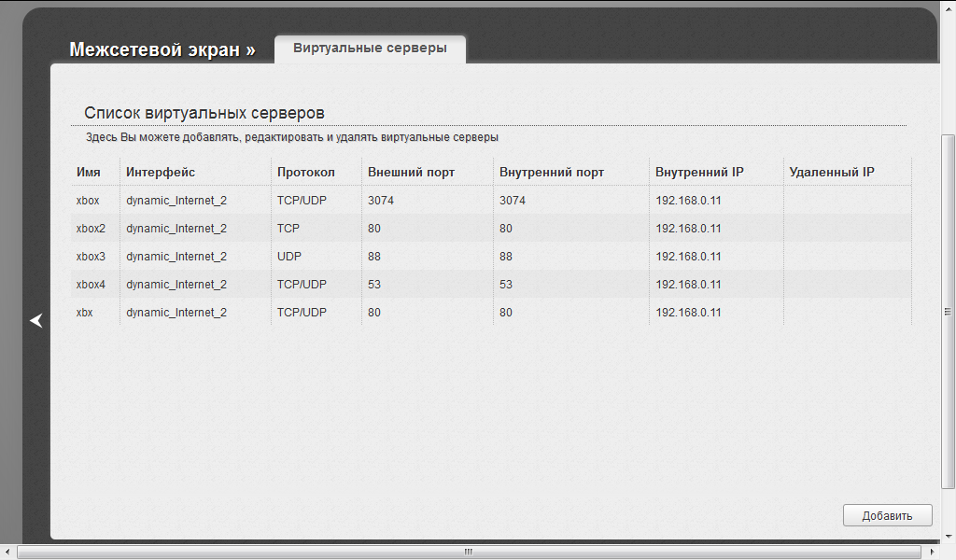Click the vertical scrollbar thumb

pyautogui.click(x=949, y=312)
